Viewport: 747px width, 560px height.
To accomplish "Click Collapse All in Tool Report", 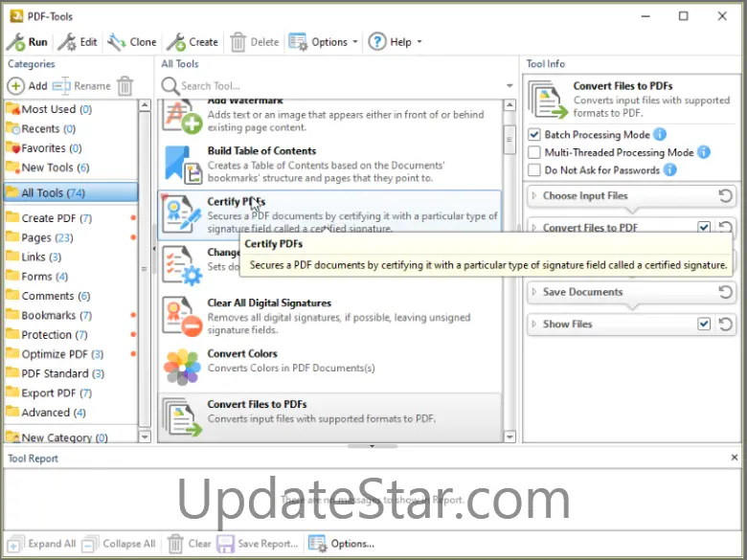I will pyautogui.click(x=119, y=544).
